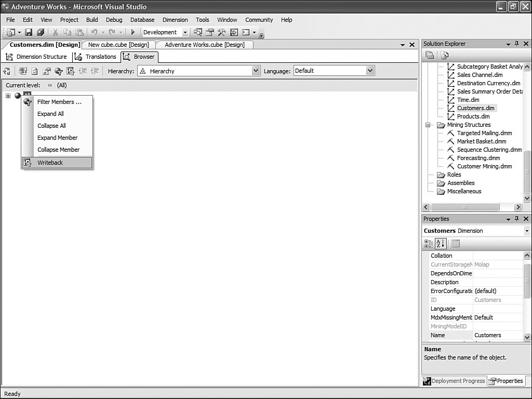Image resolution: width=532 pixels, height=399 pixels.
Task: Open the Dimension menu
Action: pyautogui.click(x=175, y=20)
